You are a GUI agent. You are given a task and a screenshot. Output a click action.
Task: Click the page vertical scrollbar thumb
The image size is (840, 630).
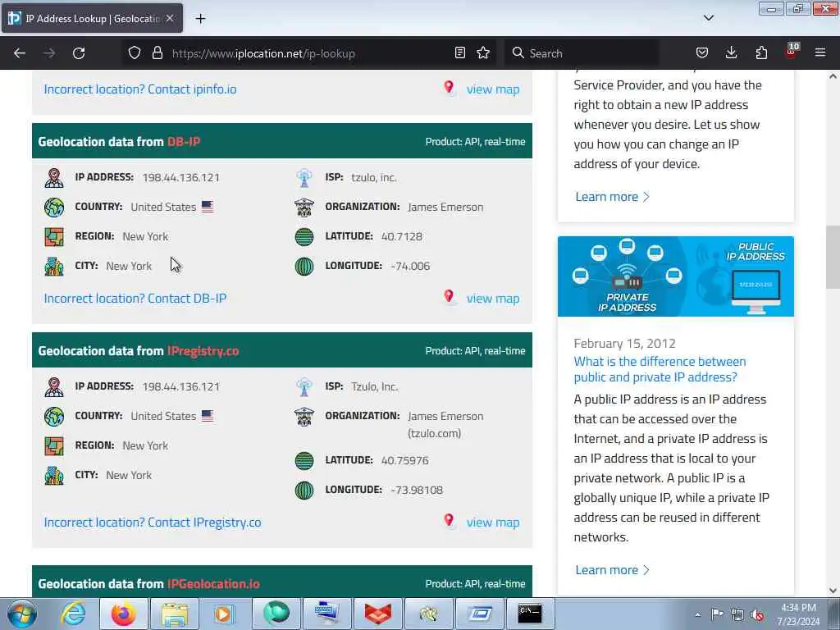pos(833,257)
